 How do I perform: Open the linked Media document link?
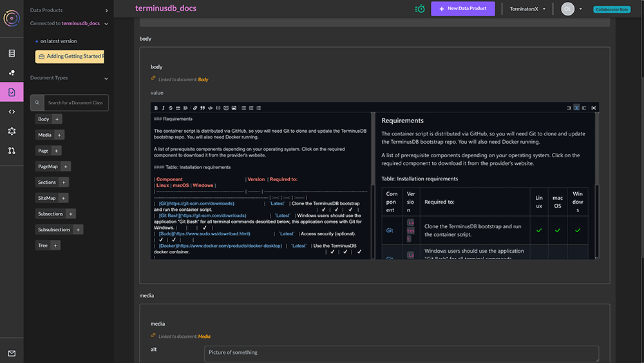pos(204,337)
